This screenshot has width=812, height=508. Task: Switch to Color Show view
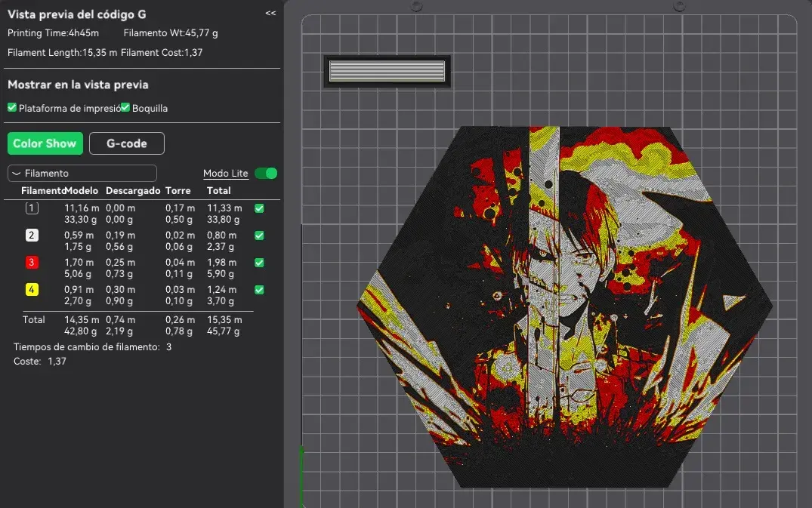45,143
